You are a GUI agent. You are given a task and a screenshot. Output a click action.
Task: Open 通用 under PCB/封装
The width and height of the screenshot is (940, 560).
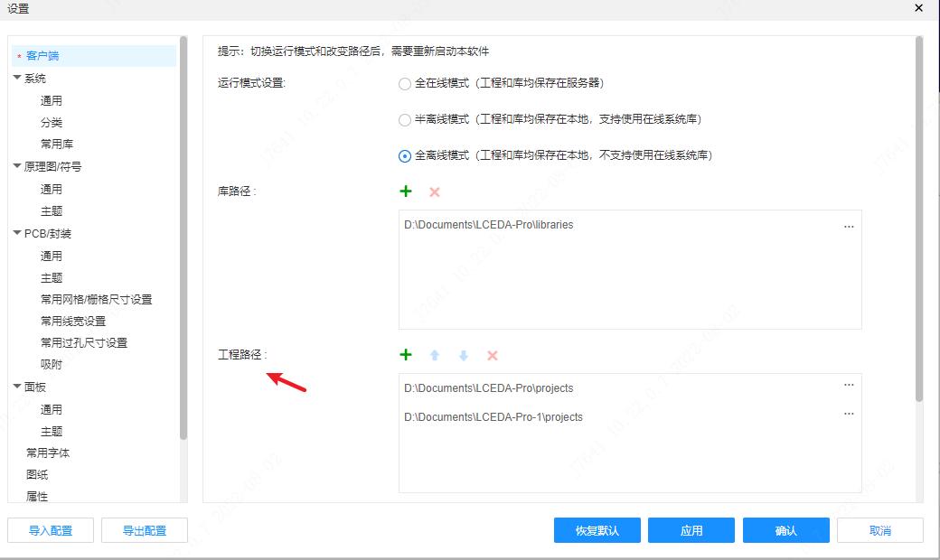pyautogui.click(x=51, y=257)
